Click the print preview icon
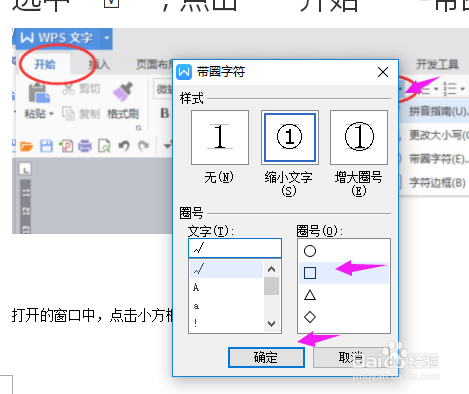This screenshot has width=469, height=394. click(x=104, y=146)
